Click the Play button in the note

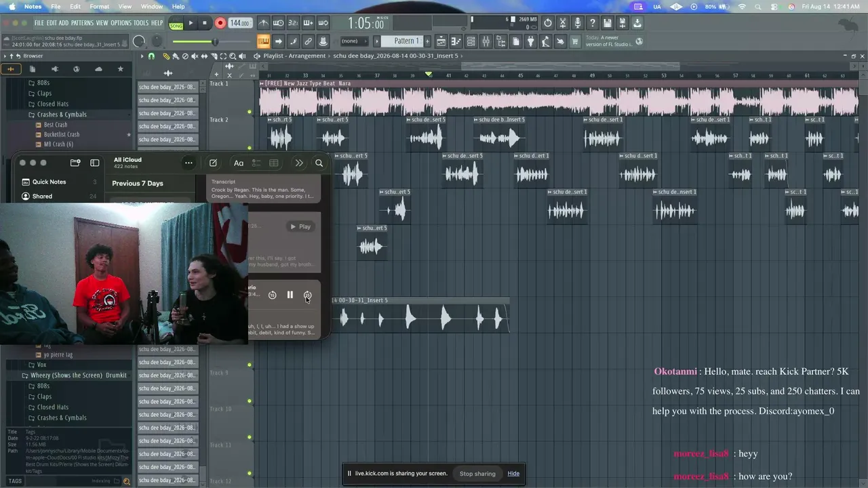coord(300,226)
